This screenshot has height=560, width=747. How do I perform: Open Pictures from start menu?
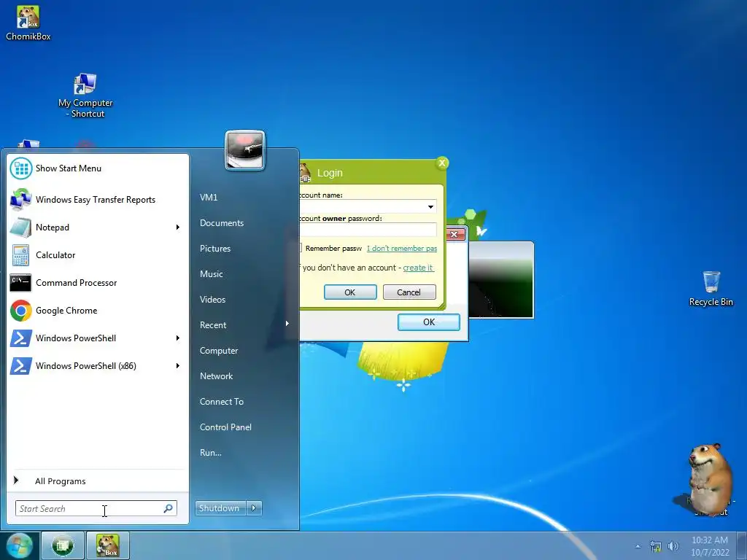215,249
